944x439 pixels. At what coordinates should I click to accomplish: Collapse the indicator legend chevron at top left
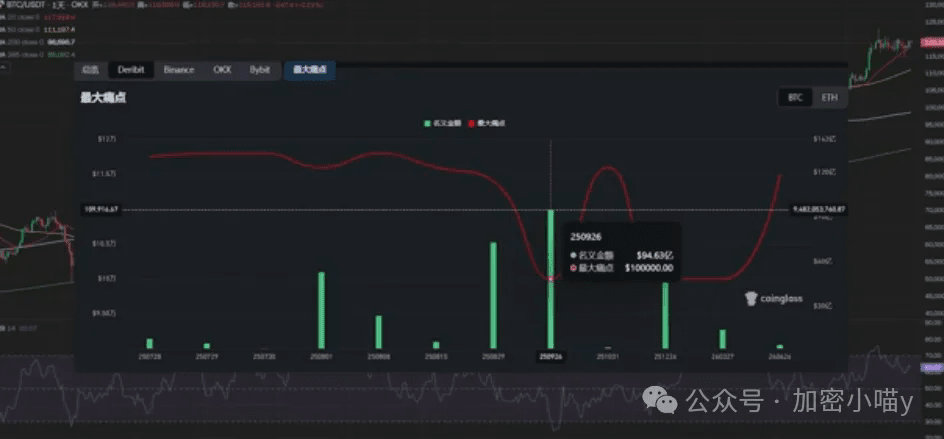pyautogui.click(x=4, y=67)
